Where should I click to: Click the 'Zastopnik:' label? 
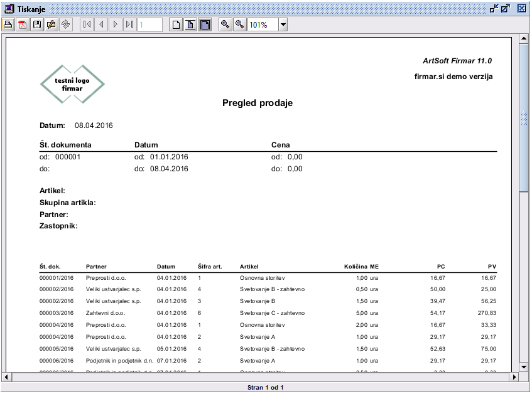[x=58, y=226]
